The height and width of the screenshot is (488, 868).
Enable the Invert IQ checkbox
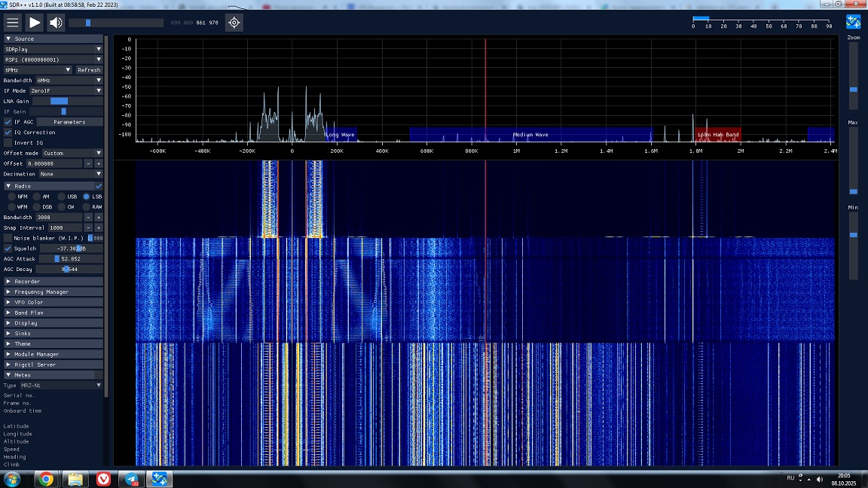tap(8, 142)
